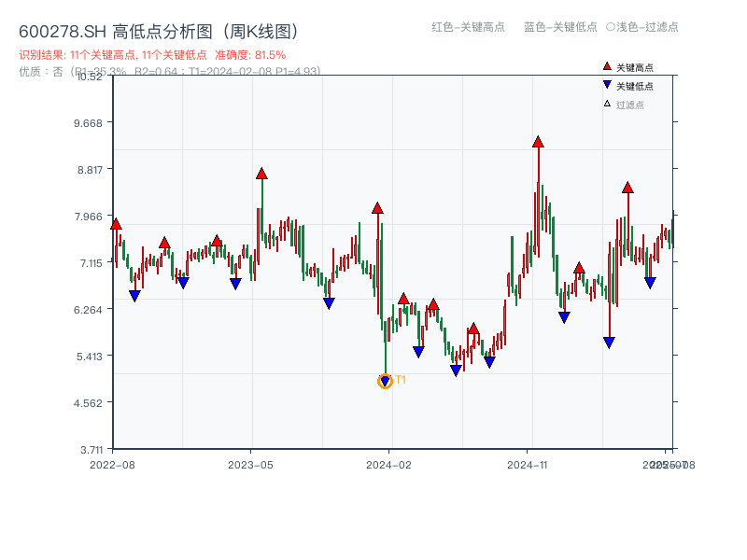Select the red 关键高点 triangle icon in legend
This screenshot has width=747, height=560.
[x=605, y=66]
